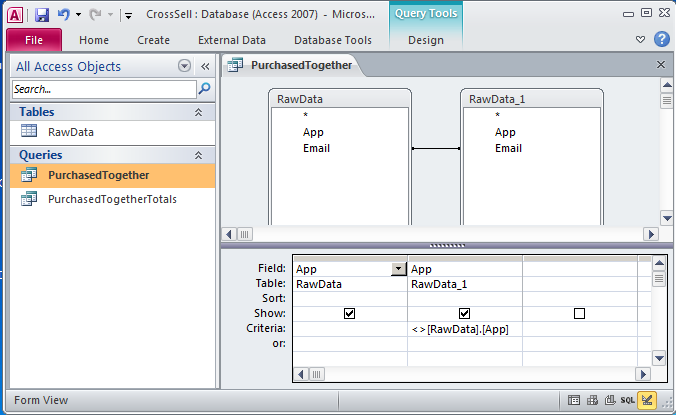Click the search magnifier in navigation pane

coord(204,89)
